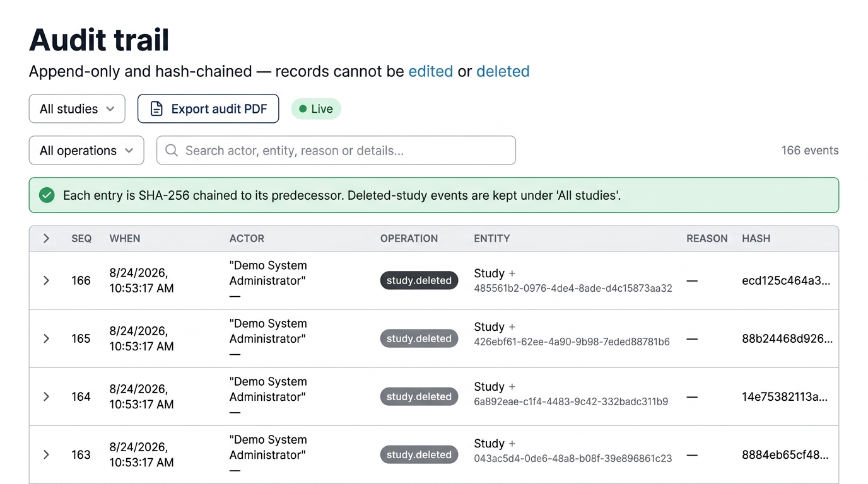This screenshot has height=484, width=868.
Task: Click the REASON column header
Action: click(x=707, y=238)
